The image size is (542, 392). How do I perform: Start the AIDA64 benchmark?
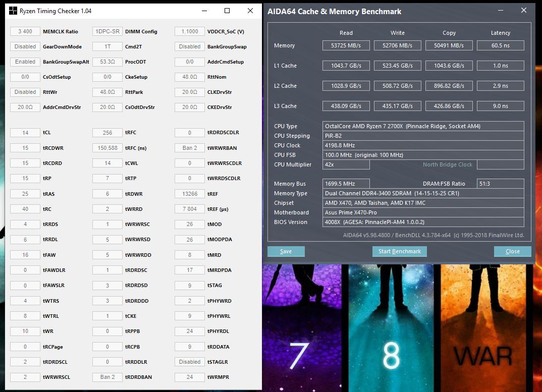coord(400,251)
